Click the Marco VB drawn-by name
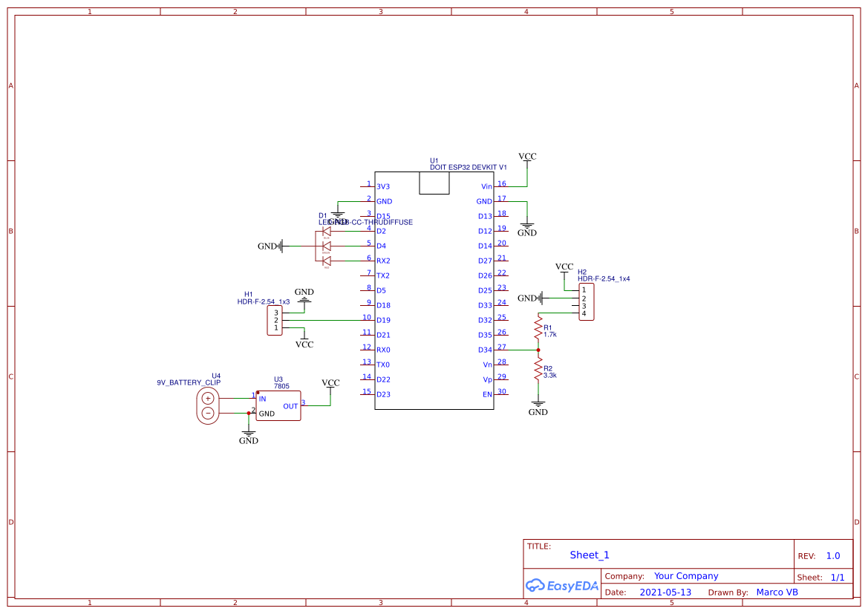This screenshot has width=868, height=614. [x=777, y=592]
